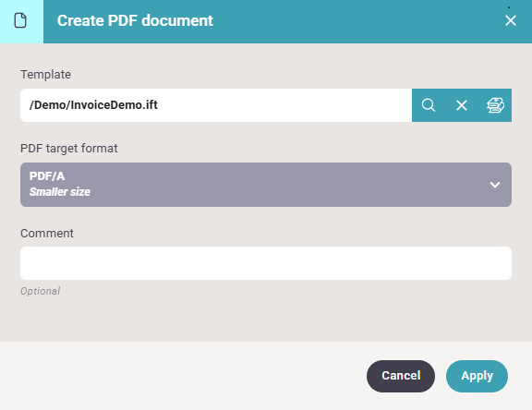Viewport: 532px width, 410px height.
Task: Click into the Template path field
Action: 216,105
